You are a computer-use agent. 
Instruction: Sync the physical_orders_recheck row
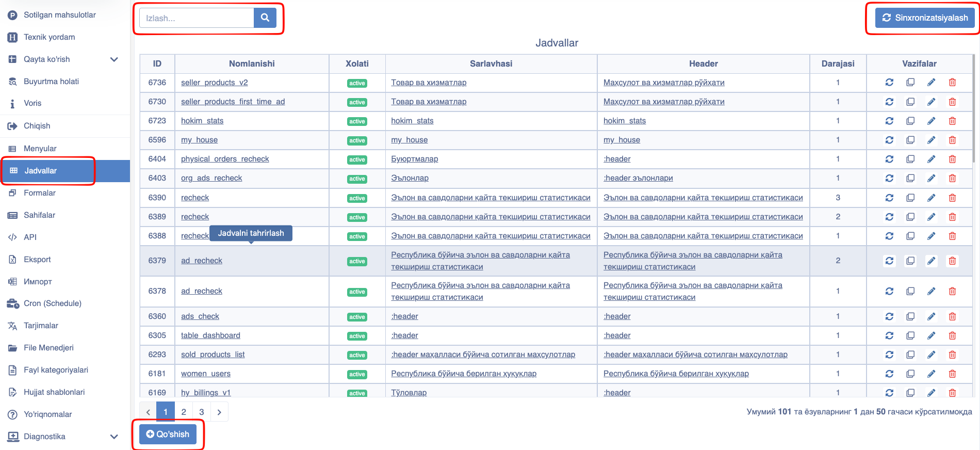tap(889, 159)
